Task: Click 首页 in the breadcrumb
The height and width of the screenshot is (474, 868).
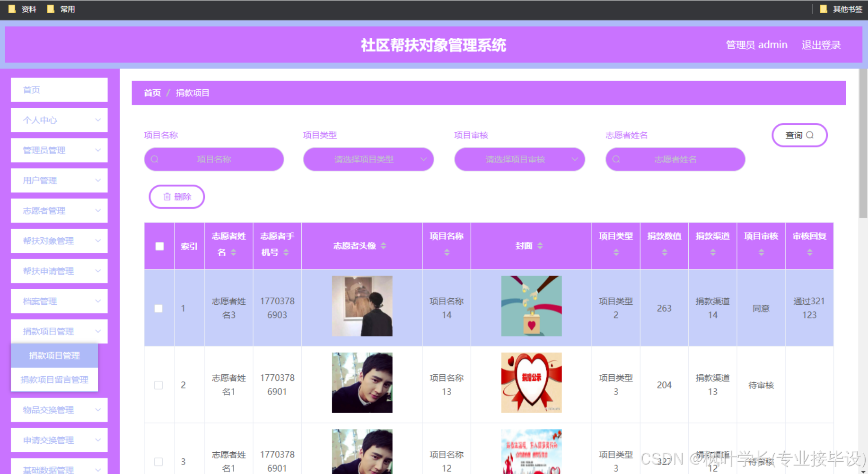Action: click(x=152, y=93)
